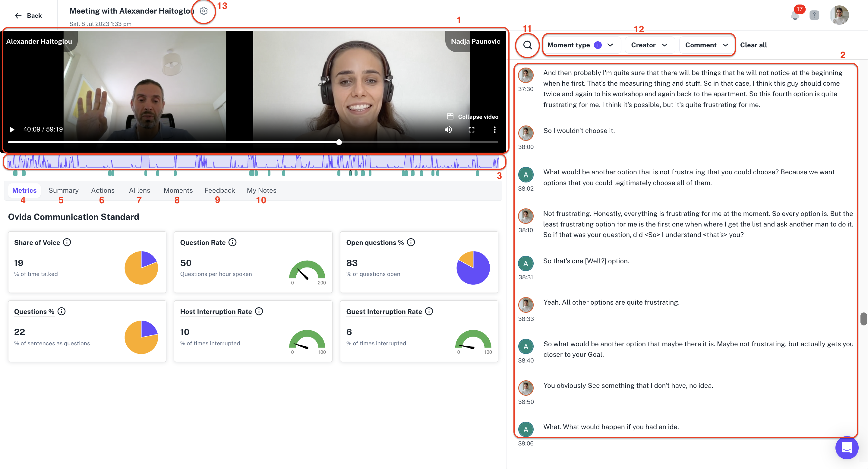Screen dimensions: 868x469
Task: Click Clear all filters
Action: [753, 45]
